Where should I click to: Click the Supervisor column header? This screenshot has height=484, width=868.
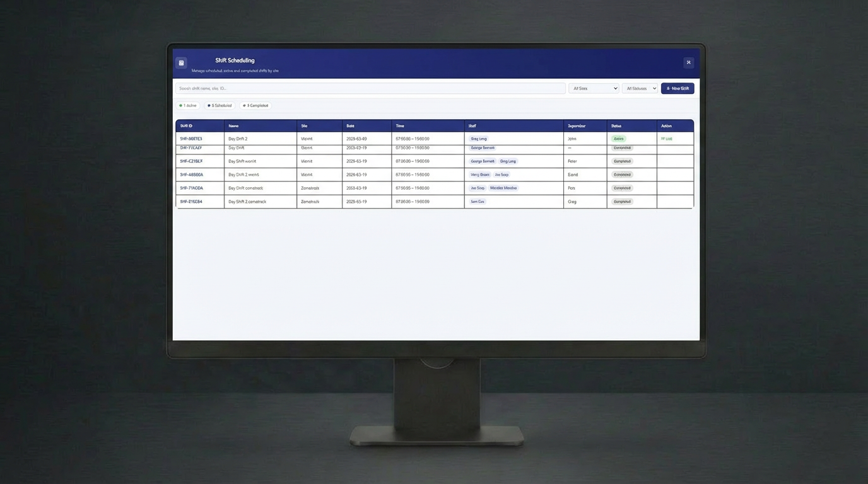[577, 126]
